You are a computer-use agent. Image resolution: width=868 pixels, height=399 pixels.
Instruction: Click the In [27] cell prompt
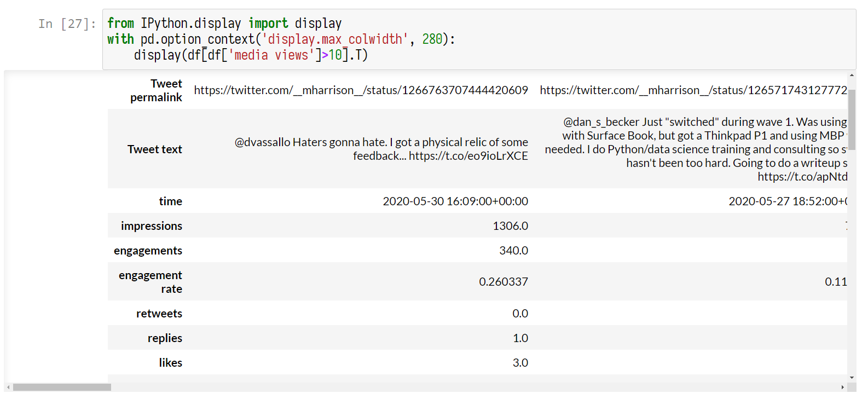pyautogui.click(x=67, y=24)
